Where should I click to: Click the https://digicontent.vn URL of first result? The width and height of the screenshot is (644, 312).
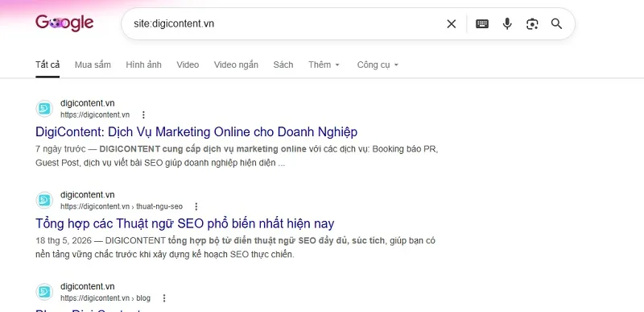pyautogui.click(x=95, y=114)
